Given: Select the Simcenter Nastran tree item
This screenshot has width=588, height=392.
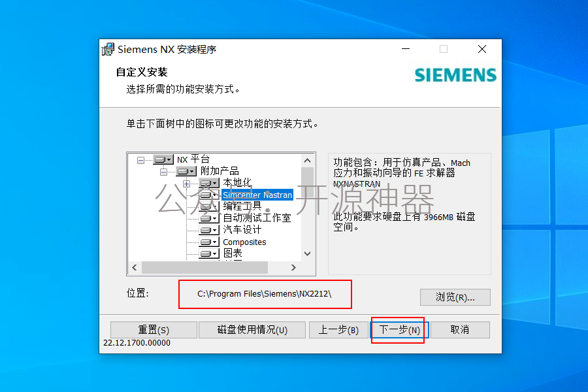Looking at the screenshot, I should click(257, 195).
